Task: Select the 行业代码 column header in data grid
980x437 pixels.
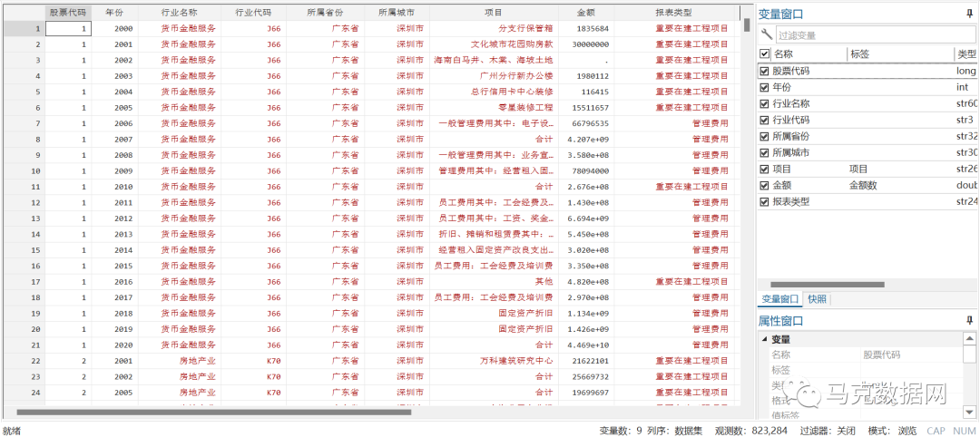Action: click(x=254, y=13)
